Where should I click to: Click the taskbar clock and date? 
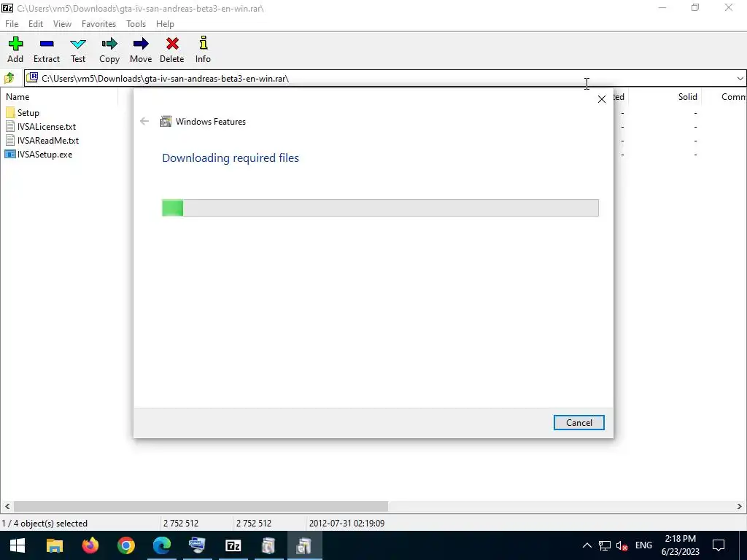[x=681, y=545]
